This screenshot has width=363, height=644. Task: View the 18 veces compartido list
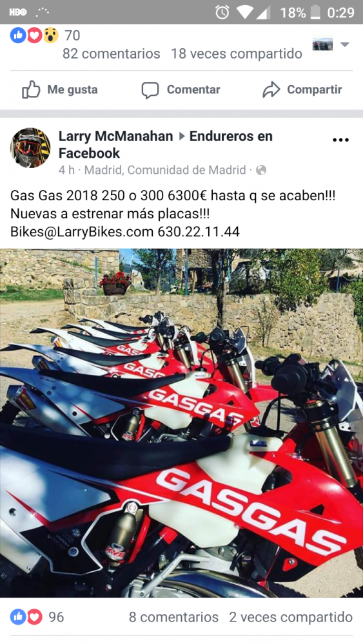point(237,53)
